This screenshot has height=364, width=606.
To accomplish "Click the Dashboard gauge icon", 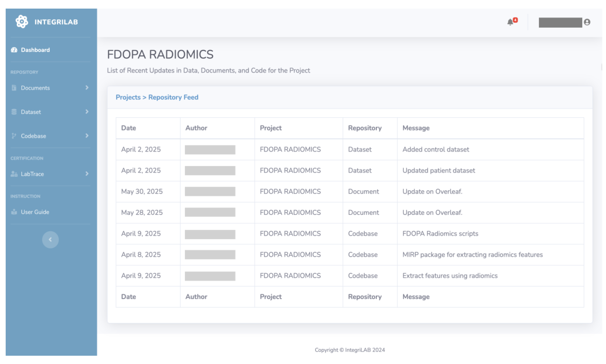I will point(14,50).
